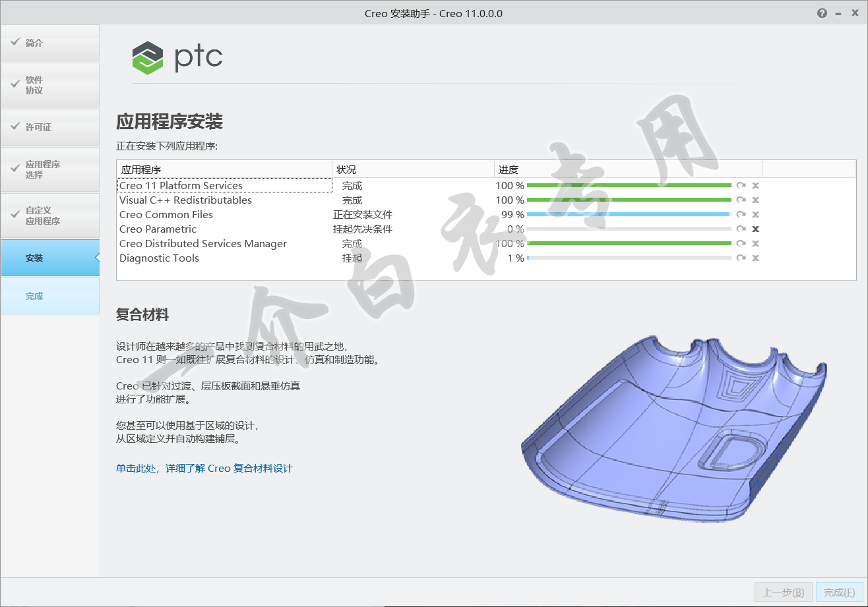Click the retry icon for Diagnostic Tools
The image size is (868, 607).
(x=741, y=258)
